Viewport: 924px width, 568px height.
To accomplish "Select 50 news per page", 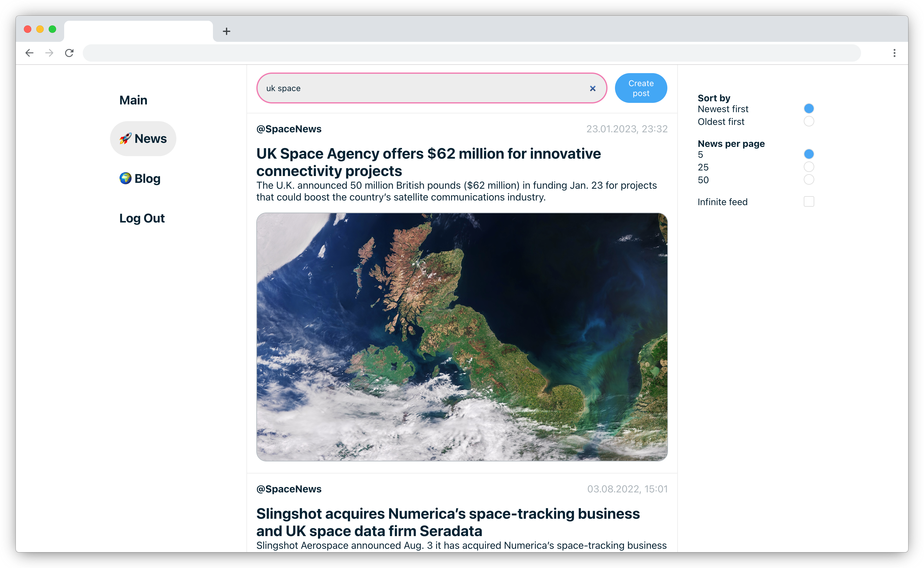I will (x=809, y=179).
